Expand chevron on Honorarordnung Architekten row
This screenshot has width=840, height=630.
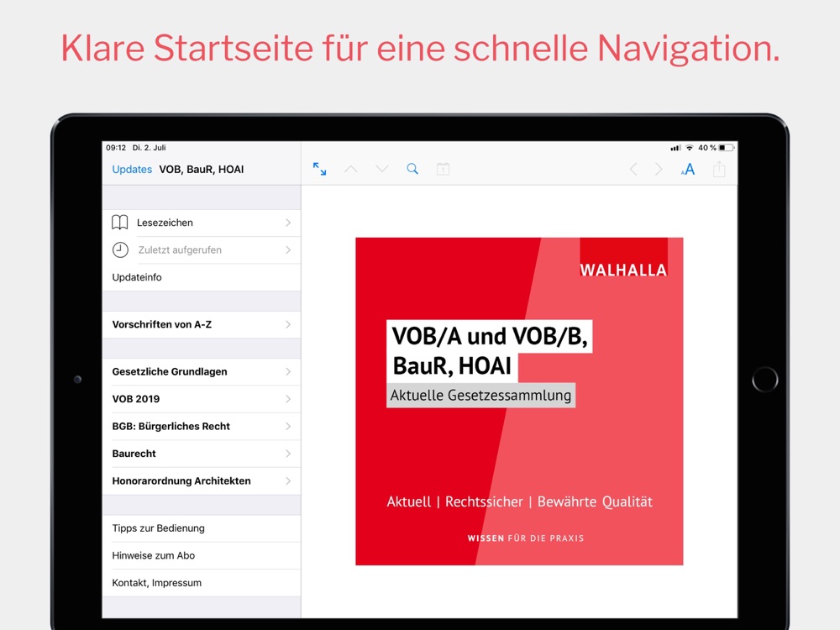288,480
